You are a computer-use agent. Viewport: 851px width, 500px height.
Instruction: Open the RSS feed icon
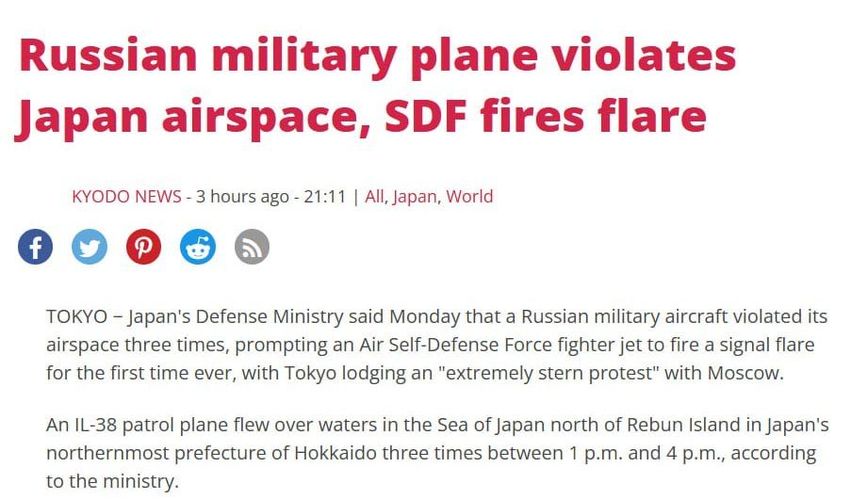click(x=252, y=246)
